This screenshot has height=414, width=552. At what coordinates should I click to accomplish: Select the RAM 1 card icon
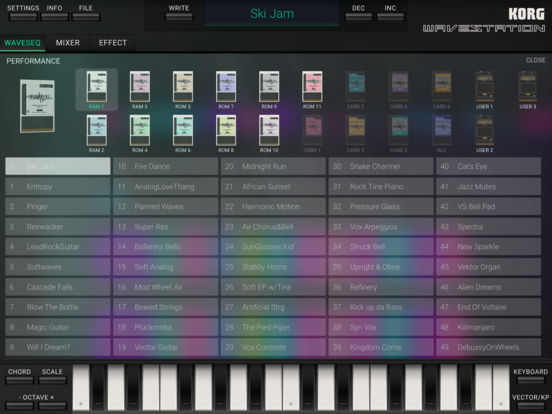click(97, 87)
